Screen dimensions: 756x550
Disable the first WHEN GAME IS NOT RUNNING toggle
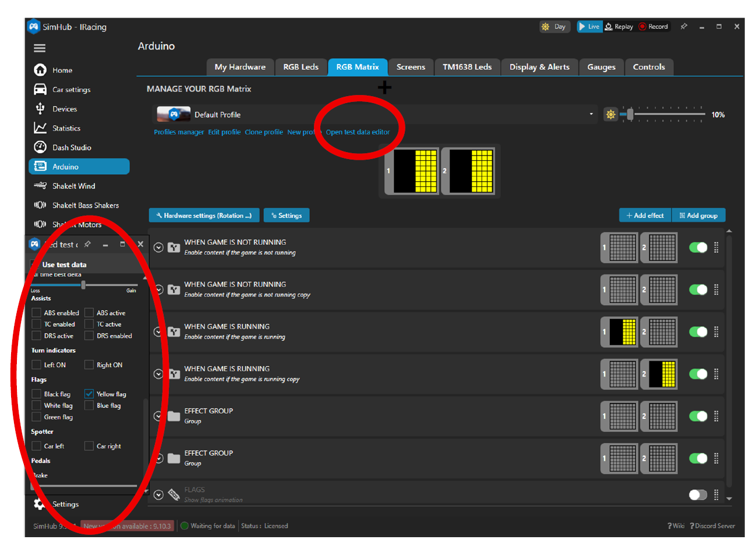pyautogui.click(x=698, y=248)
